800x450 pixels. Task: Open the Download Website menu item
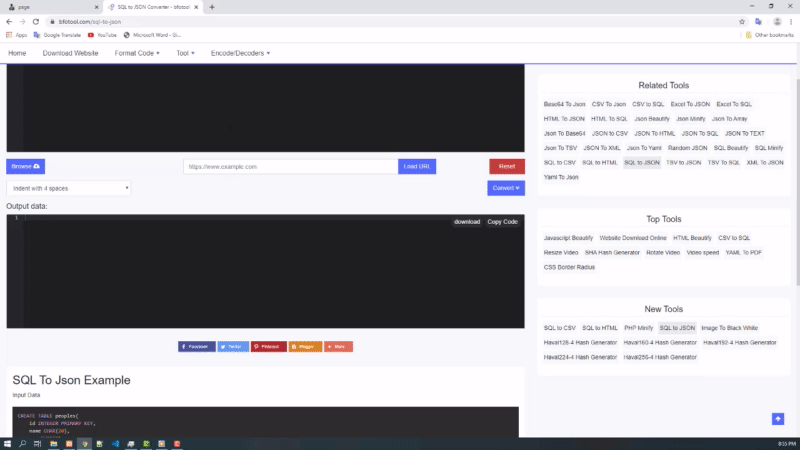(70, 53)
